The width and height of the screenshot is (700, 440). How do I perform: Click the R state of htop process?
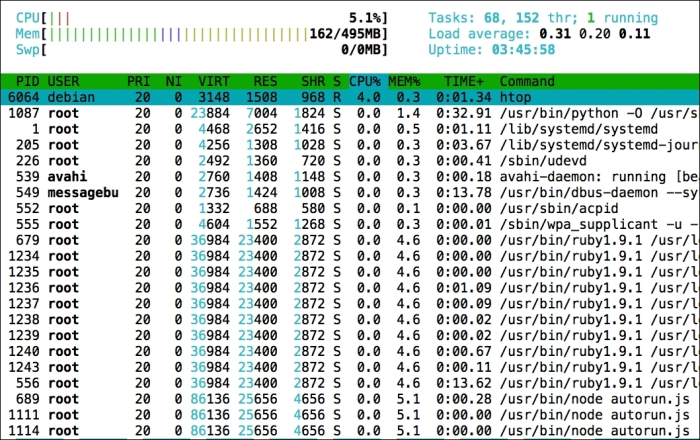pyautogui.click(x=337, y=97)
